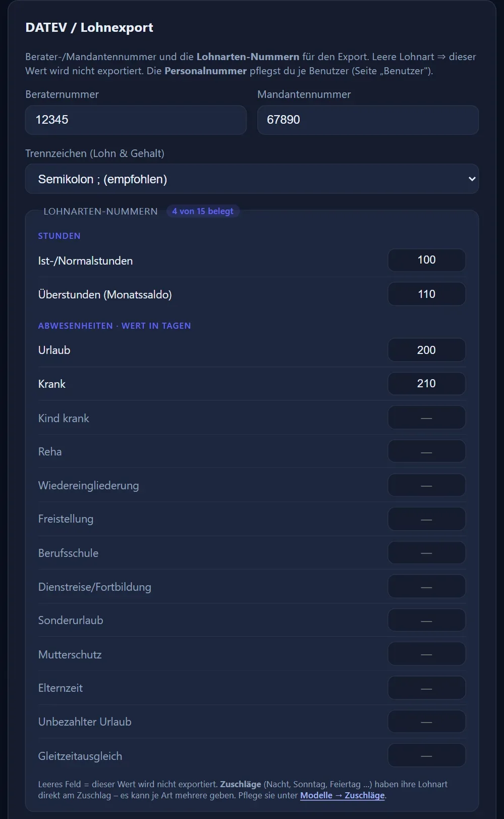This screenshot has height=819, width=504.
Task: Select the Dienstreise/Fortbildung field
Action: (426, 587)
